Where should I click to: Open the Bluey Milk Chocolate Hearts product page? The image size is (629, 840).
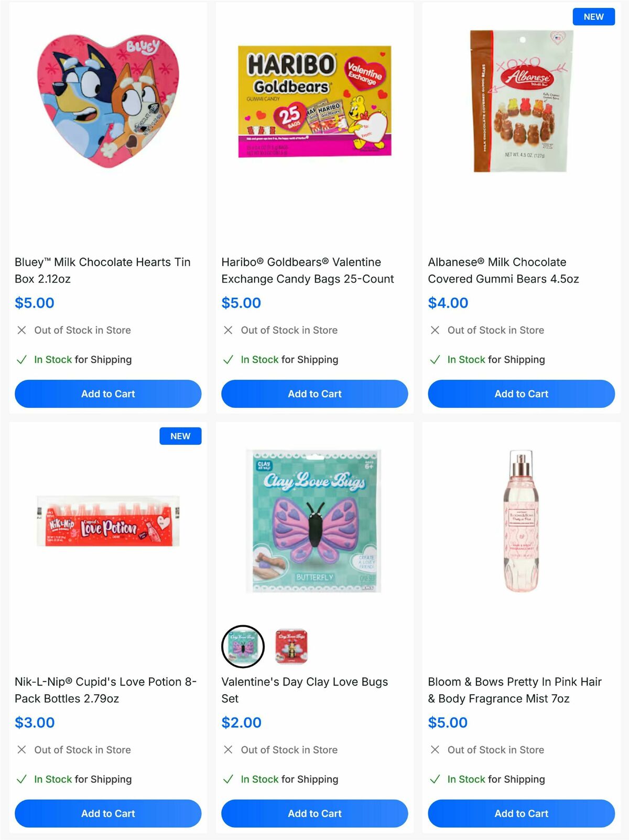(102, 270)
